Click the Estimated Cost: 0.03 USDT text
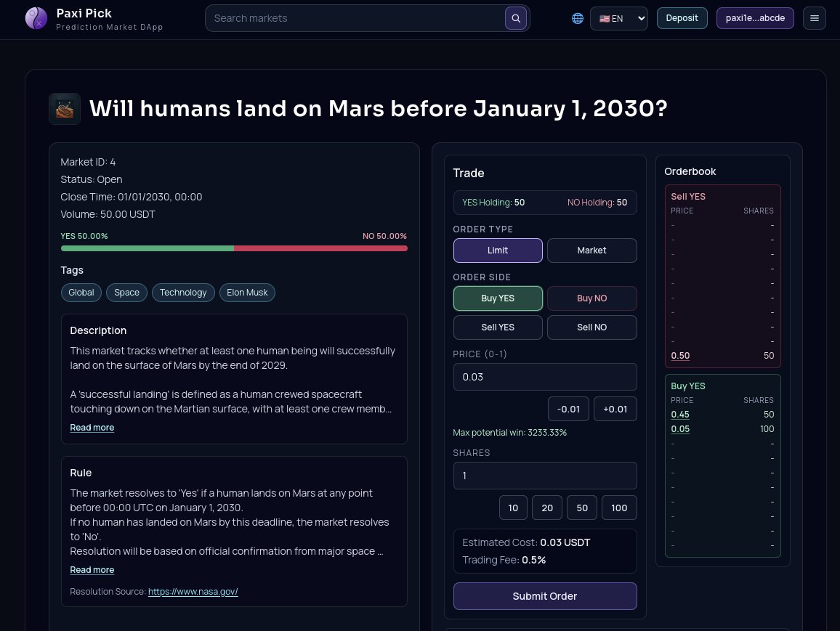 [x=526, y=542]
